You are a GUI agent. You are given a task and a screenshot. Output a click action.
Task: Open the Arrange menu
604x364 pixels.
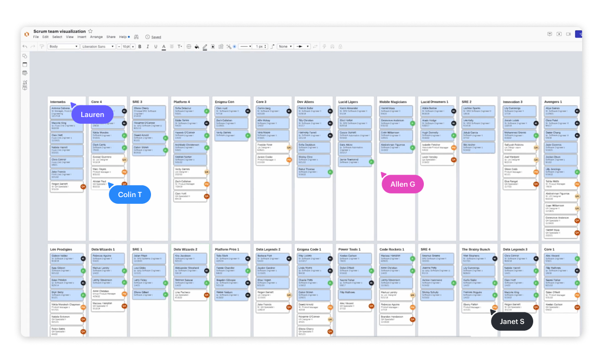pos(96,37)
